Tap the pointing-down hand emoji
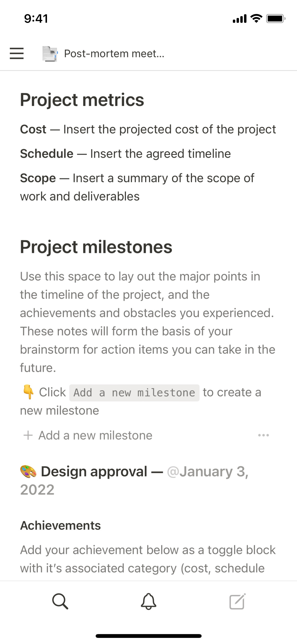Viewport: 297px width, 644px height. pos(28,392)
